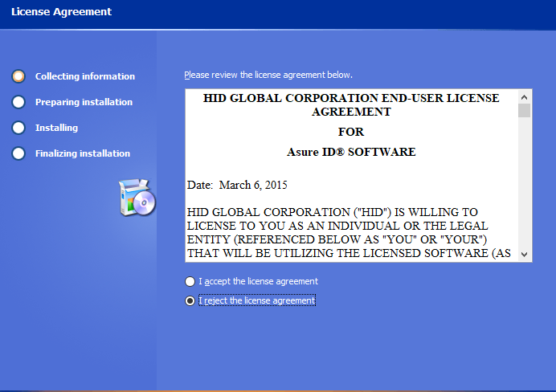Click the 'HID GLOBAL CORPORATION END-USER LICENSE' heading

(351, 98)
